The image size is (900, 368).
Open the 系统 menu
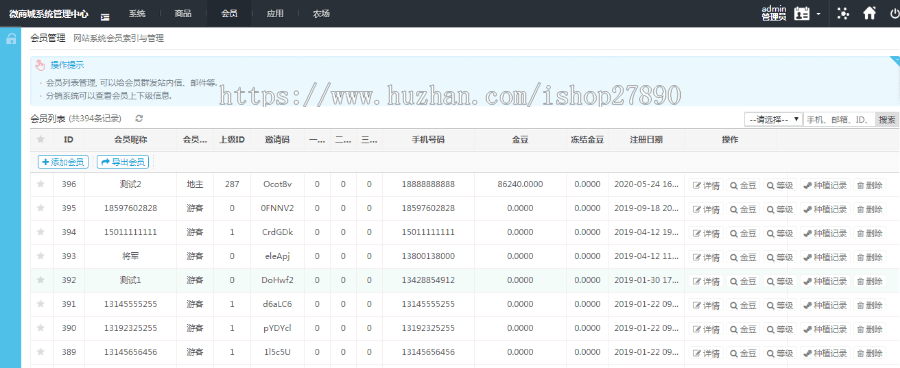click(137, 13)
